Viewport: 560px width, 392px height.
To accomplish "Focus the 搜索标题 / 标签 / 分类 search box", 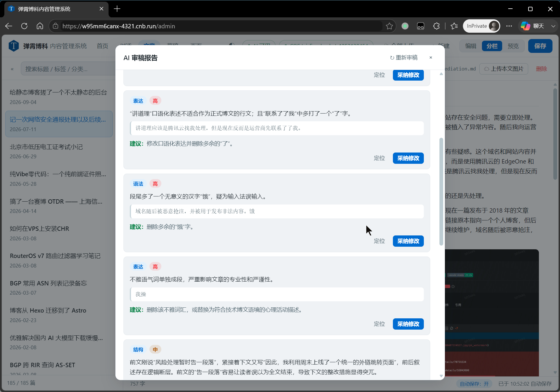I will tap(68, 69).
